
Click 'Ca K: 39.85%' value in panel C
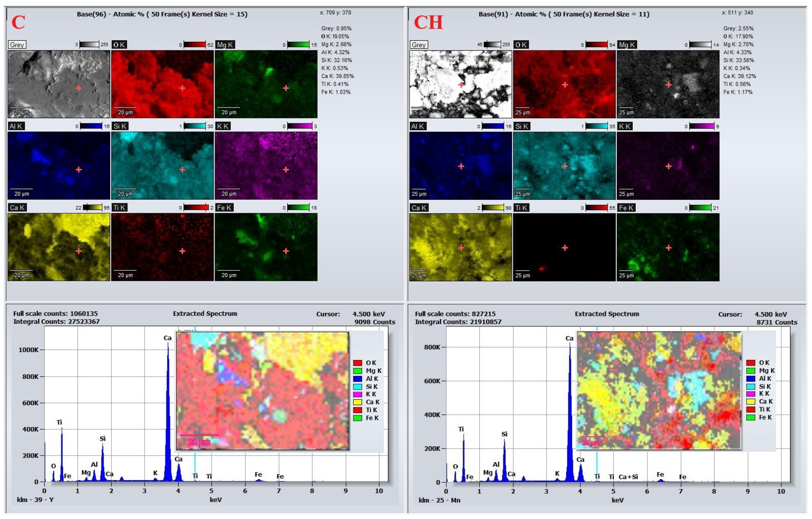click(x=337, y=76)
